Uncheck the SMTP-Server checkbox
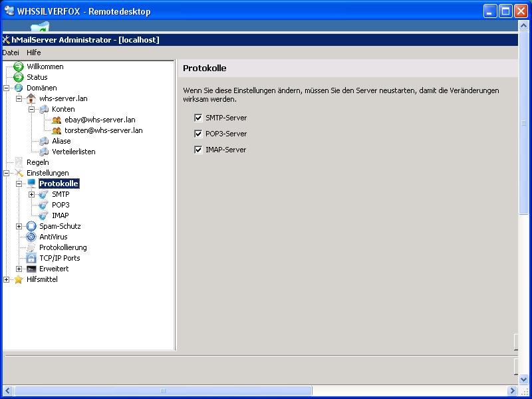532x399 pixels. click(x=198, y=118)
